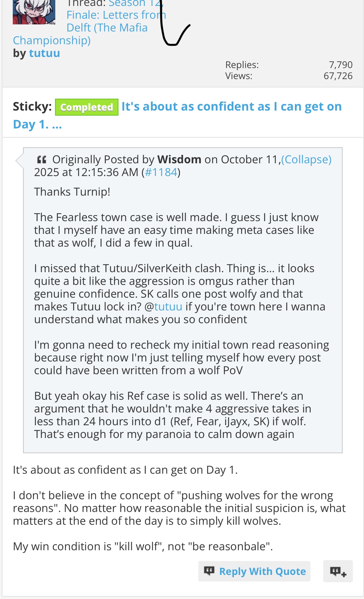Click the green Completed tag
The width and height of the screenshot is (364, 599).
[86, 107]
